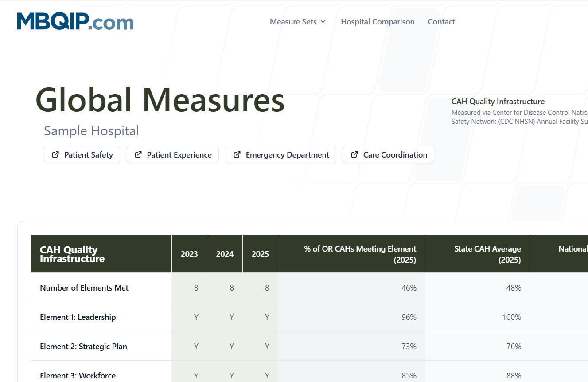The image size is (588, 382).
Task: Open the Care Coordination measure set
Action: 389,154
